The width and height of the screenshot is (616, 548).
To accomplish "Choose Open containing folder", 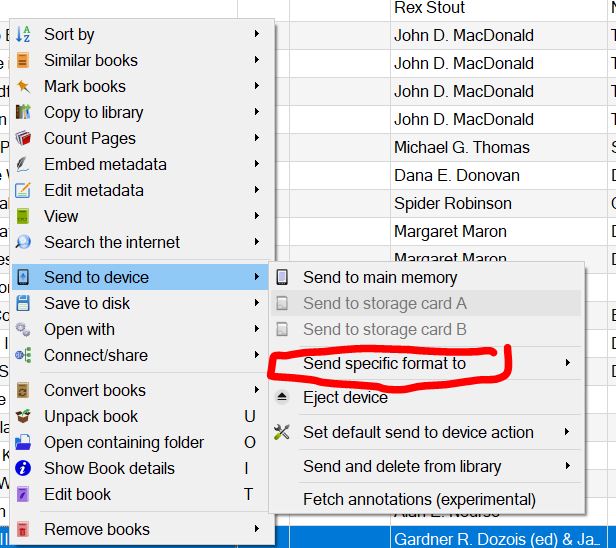I will pyautogui.click(x=124, y=442).
